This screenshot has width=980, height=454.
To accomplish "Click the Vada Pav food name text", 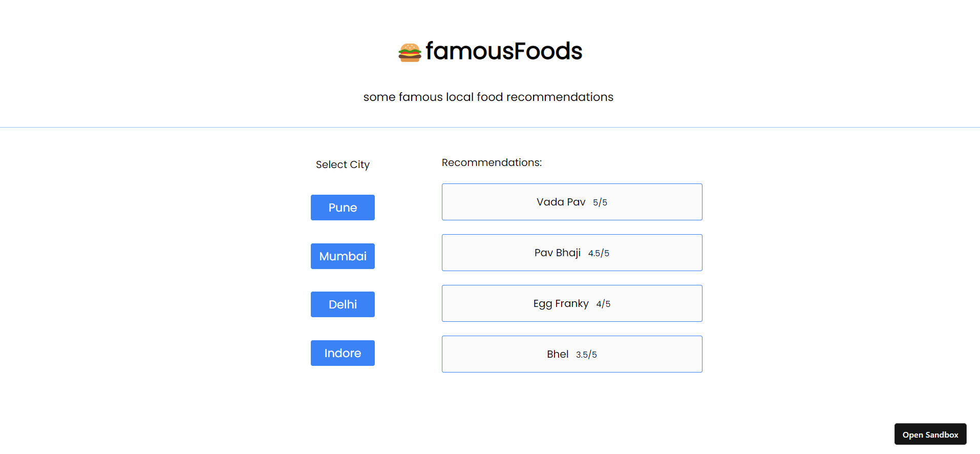I will pos(561,201).
